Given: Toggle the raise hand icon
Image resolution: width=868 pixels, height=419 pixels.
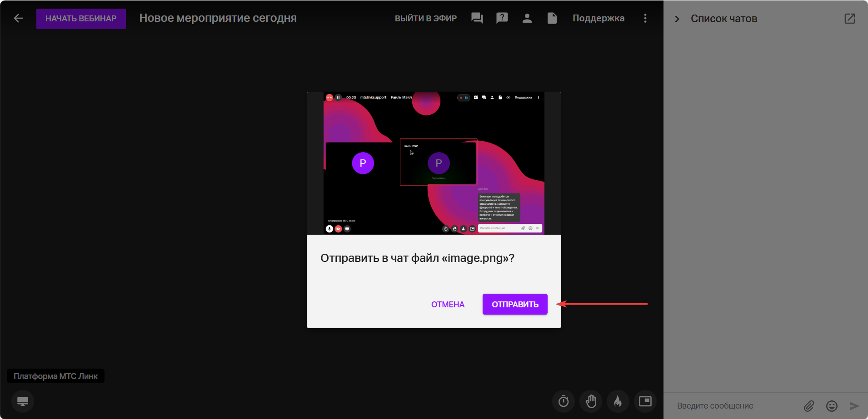Looking at the screenshot, I should tap(591, 401).
